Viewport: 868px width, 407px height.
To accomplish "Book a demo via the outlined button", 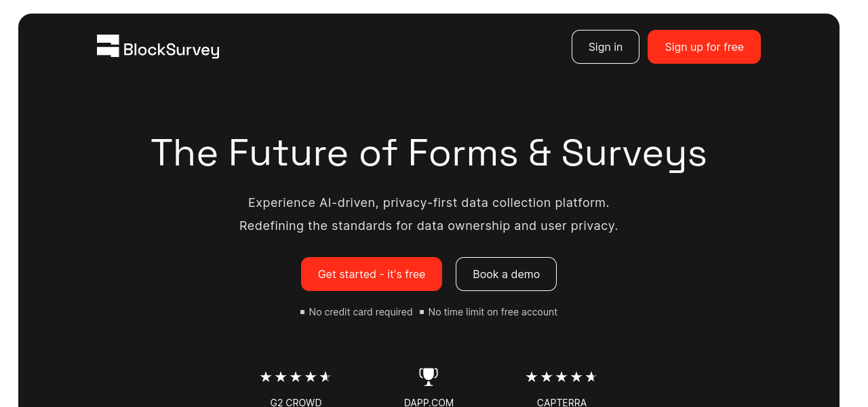I will click(506, 274).
